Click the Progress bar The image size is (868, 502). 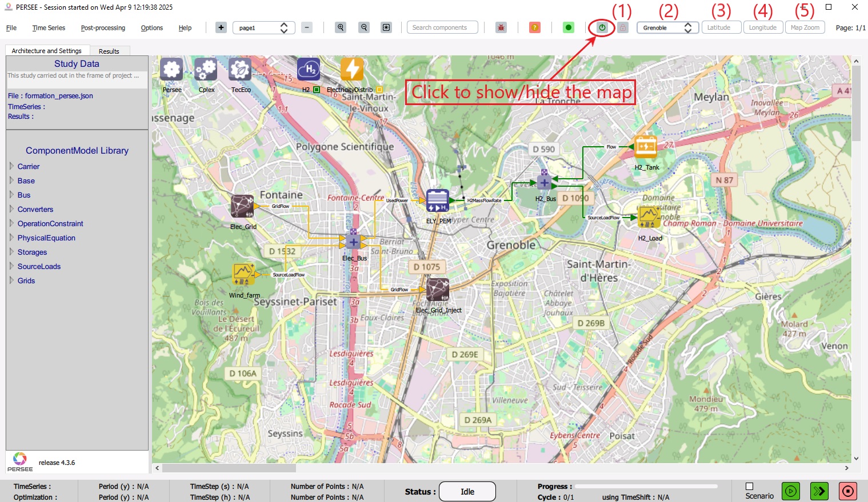tap(646, 487)
